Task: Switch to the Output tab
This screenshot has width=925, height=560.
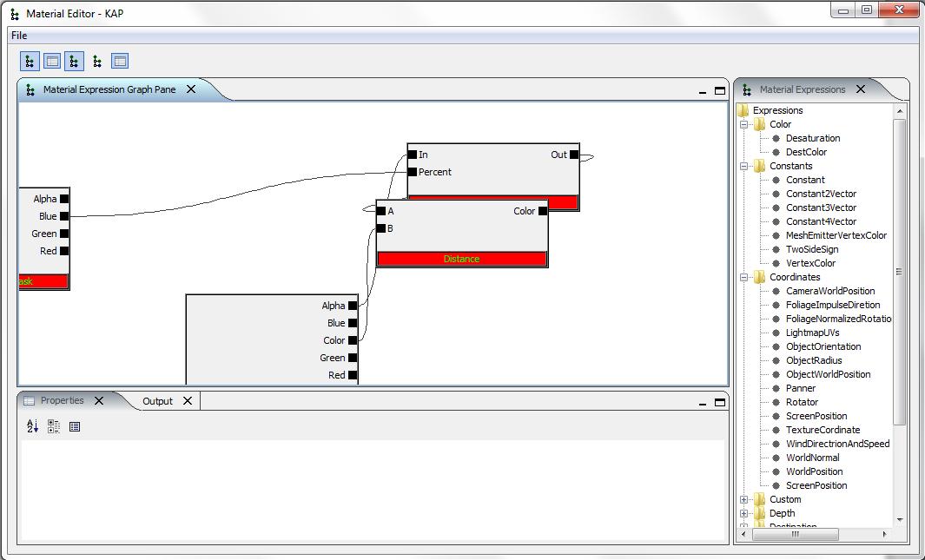Action: (x=157, y=401)
